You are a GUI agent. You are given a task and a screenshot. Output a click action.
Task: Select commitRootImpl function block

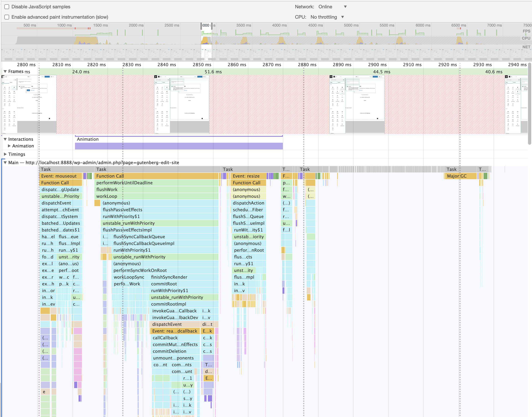tap(183, 304)
